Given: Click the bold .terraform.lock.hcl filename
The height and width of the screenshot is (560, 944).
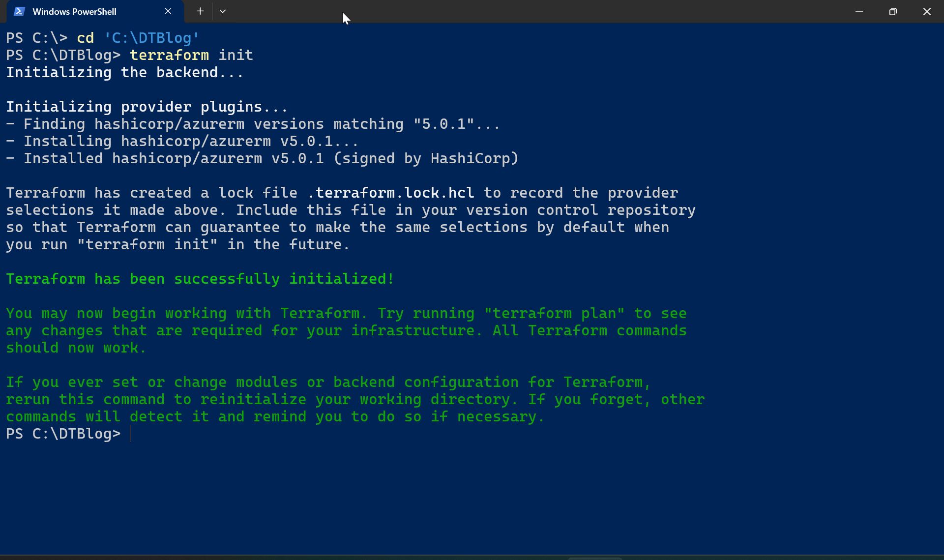Looking at the screenshot, I should pos(391,193).
